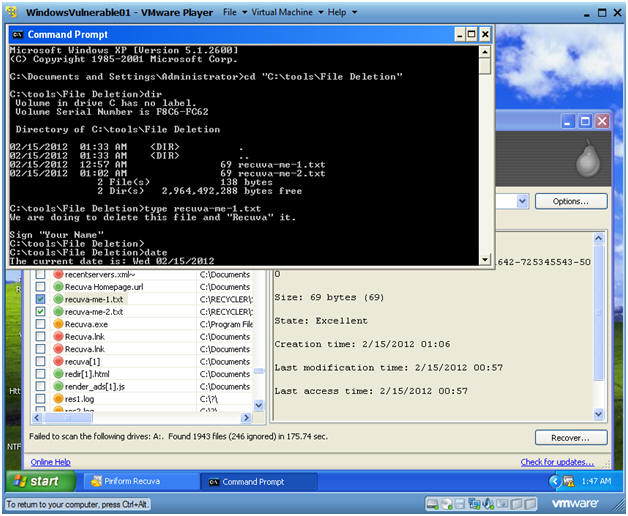
Task: Tick the checkbox for Recuva Homepage.url
Action: pyautogui.click(x=40, y=287)
